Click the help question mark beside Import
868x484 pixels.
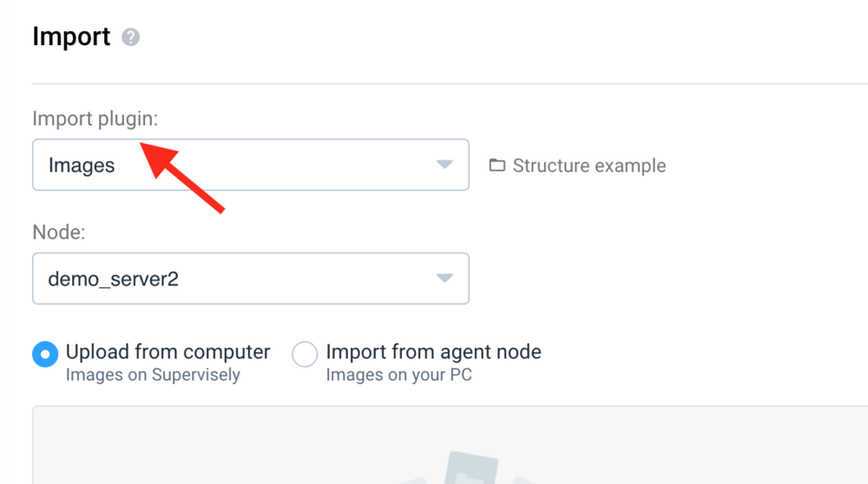point(131,37)
